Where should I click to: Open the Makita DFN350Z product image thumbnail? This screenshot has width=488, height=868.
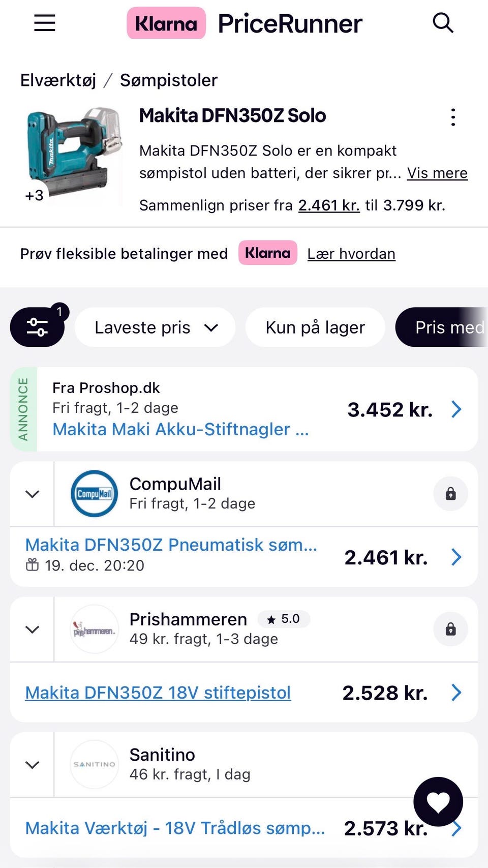[x=74, y=153]
